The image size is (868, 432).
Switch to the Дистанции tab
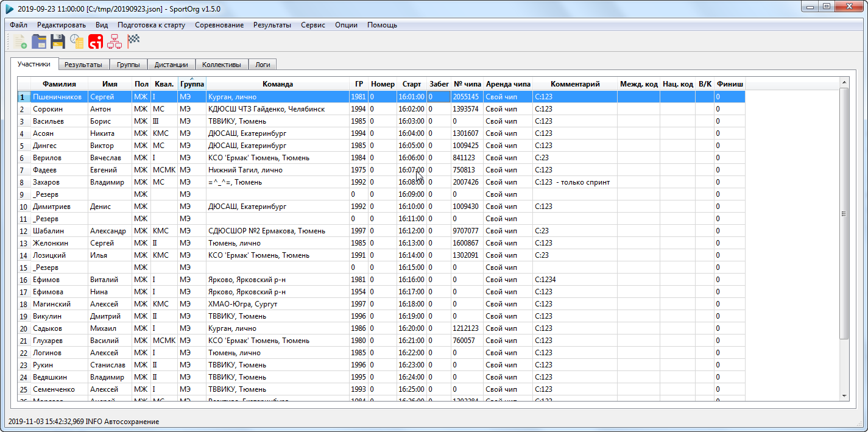(171, 64)
